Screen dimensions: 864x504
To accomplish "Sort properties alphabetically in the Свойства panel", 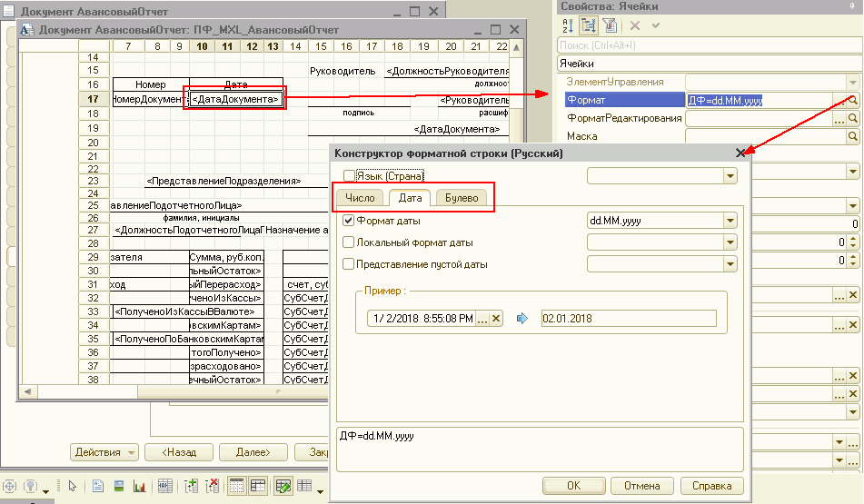I will click(x=568, y=25).
